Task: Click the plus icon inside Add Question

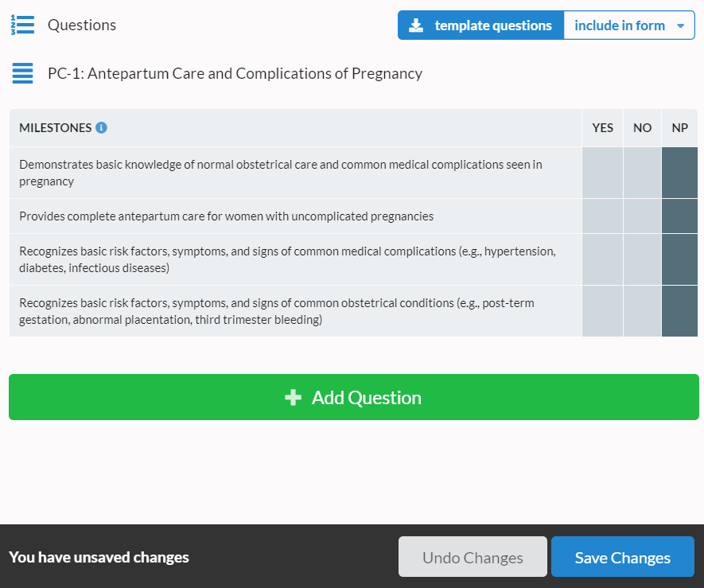Action: pos(294,397)
